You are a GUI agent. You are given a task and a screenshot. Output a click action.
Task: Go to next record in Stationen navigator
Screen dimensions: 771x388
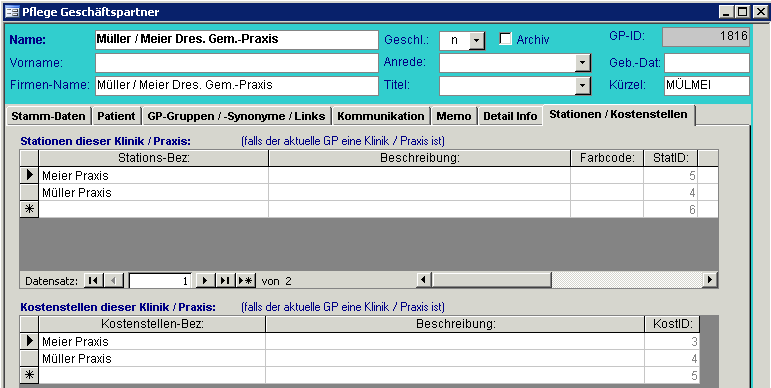(x=206, y=280)
